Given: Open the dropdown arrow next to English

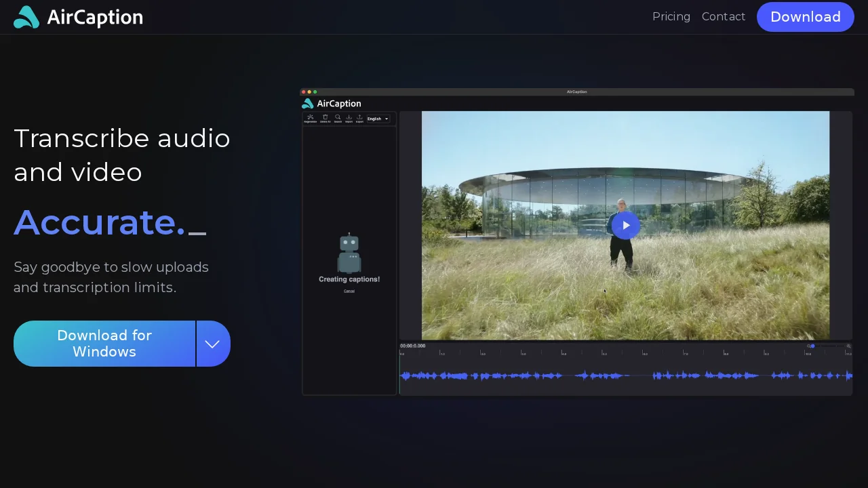Looking at the screenshot, I should pyautogui.click(x=386, y=118).
